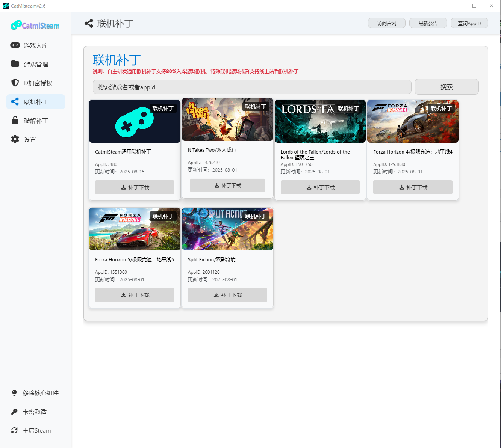Open the 访问官网 page
This screenshot has width=501, height=448.
click(x=386, y=23)
